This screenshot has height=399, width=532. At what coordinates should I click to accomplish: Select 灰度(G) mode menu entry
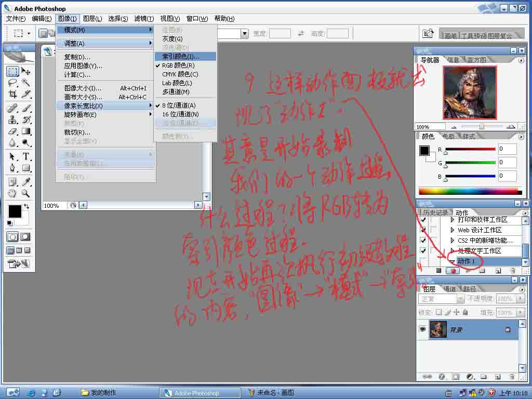172,39
